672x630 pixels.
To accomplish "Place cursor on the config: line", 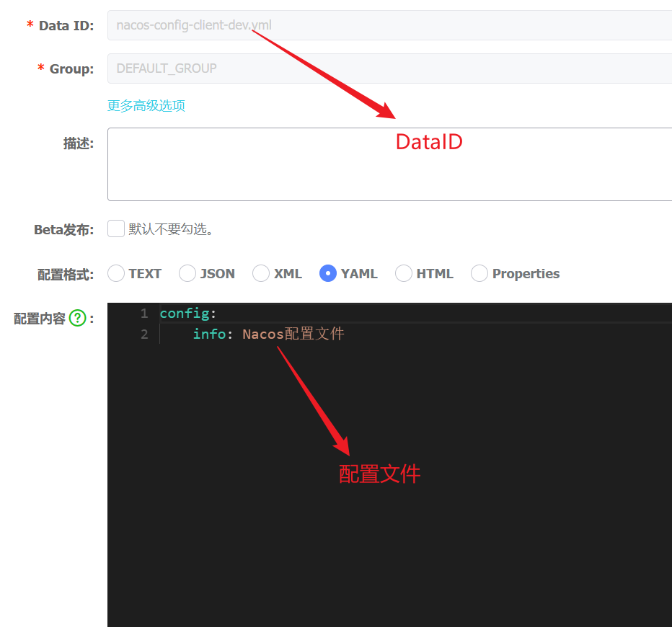I will 187,313.
